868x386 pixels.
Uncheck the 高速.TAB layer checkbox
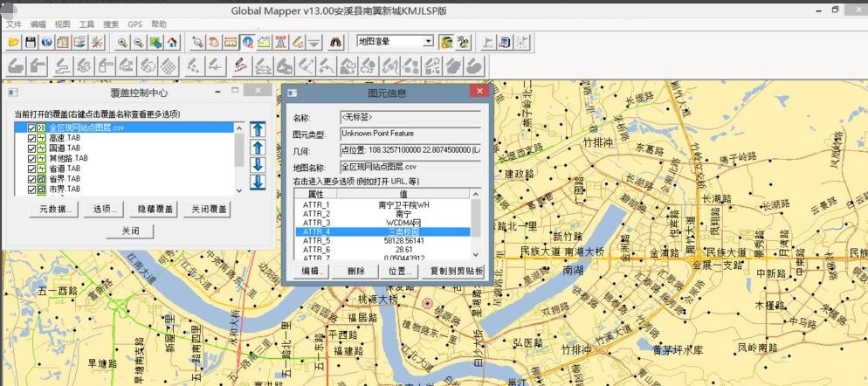pyautogui.click(x=31, y=138)
